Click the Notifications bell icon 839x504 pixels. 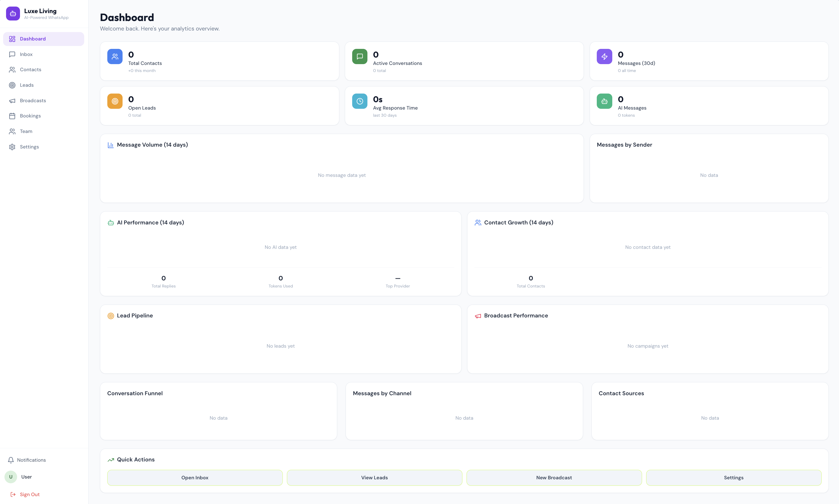11,460
